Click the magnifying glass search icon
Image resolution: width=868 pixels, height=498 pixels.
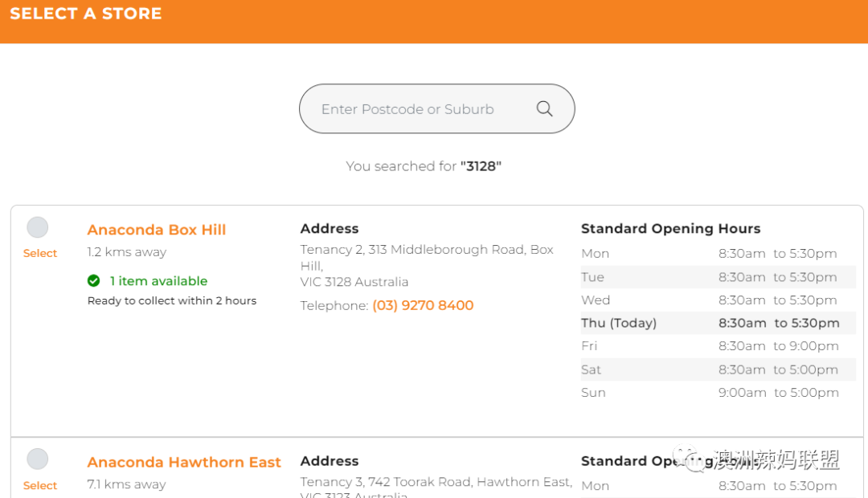tap(544, 108)
